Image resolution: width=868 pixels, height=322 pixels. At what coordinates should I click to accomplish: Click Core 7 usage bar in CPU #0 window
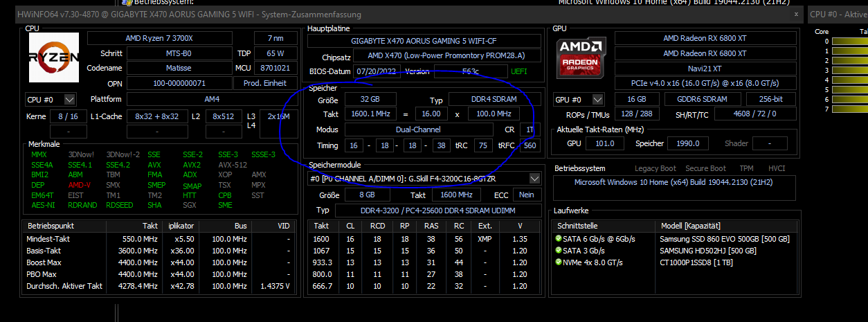tap(850, 109)
